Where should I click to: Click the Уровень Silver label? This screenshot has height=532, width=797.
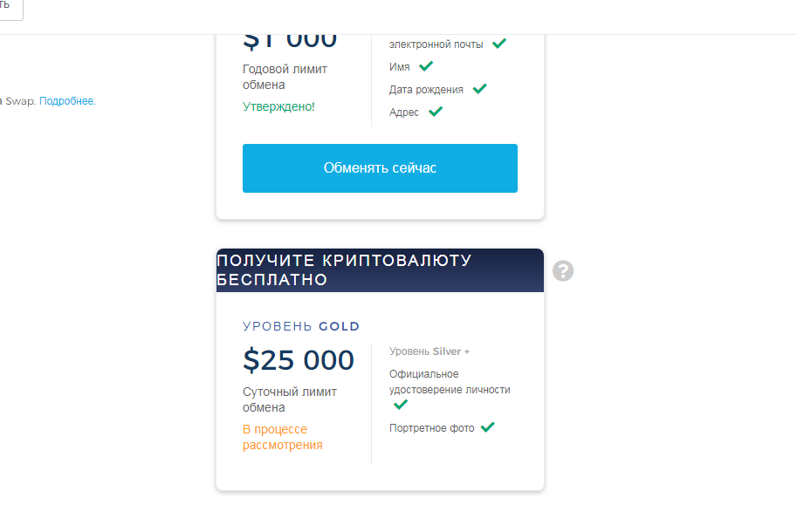coord(425,351)
